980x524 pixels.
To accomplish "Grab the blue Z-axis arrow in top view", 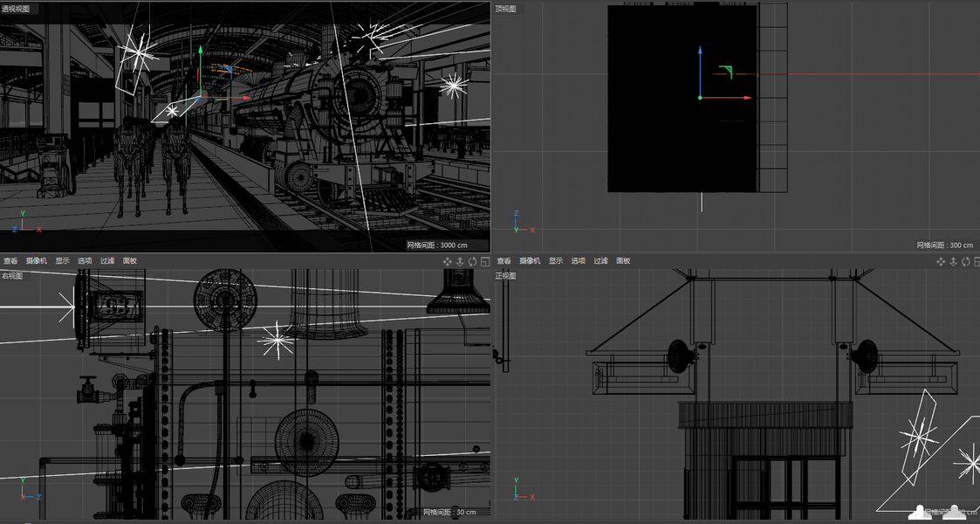I will (700, 50).
